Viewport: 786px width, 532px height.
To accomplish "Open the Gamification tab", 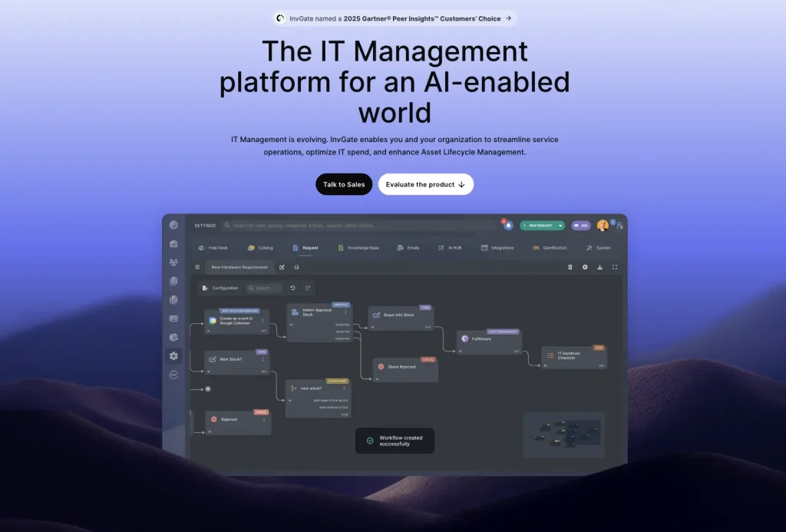I will click(550, 248).
